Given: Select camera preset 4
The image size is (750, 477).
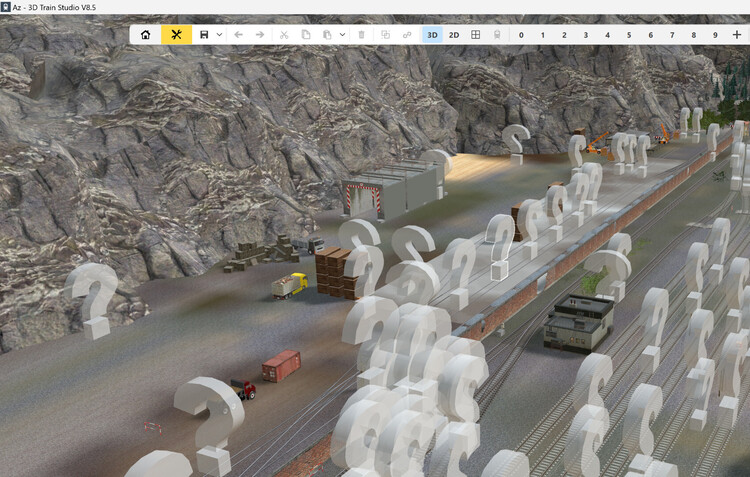Looking at the screenshot, I should [x=607, y=35].
